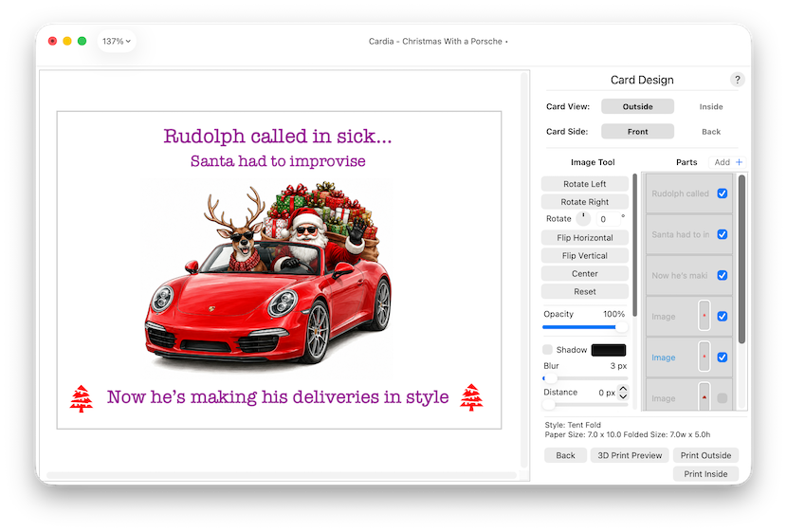Enable the Shadow checkbox

point(548,349)
